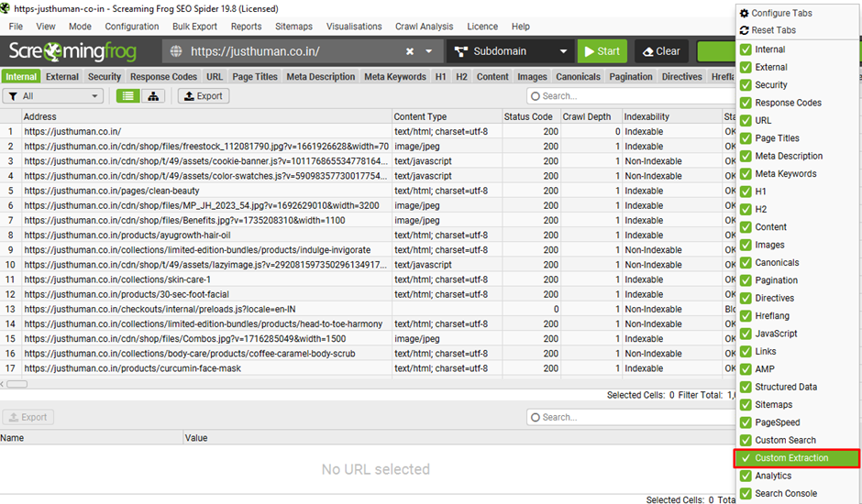The height and width of the screenshot is (504, 862).
Task: Select the curcumin-face-mask product URL
Action: click(x=132, y=368)
